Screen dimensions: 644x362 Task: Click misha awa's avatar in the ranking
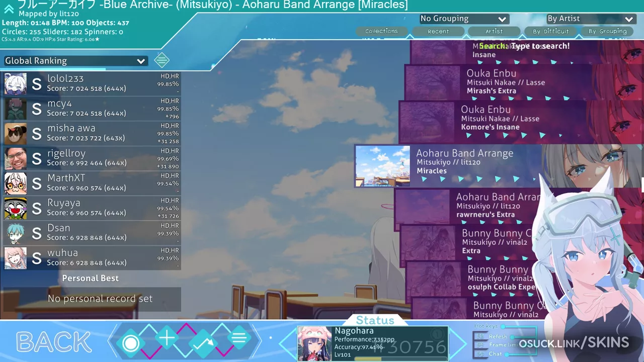(x=16, y=134)
